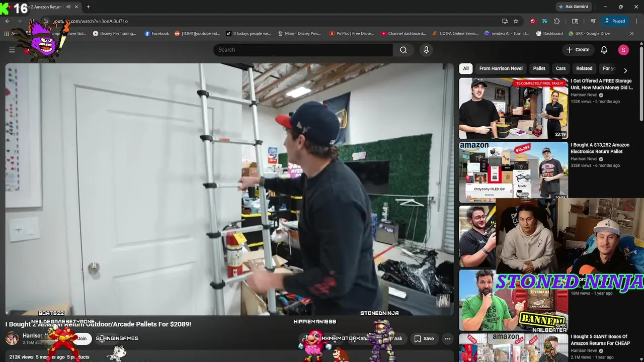Close the Amazon Return video tab
Image resolution: width=644 pixels, height=362 pixels.
[x=76, y=7]
